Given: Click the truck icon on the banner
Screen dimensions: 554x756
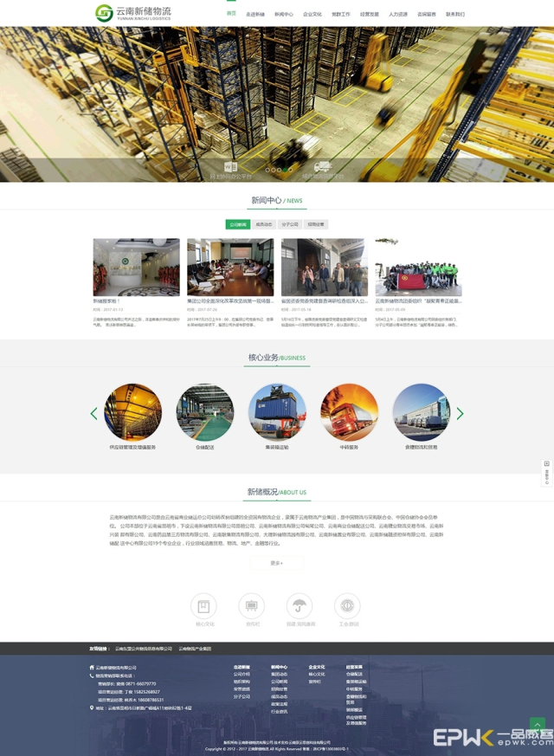Looking at the screenshot, I should point(323,166).
